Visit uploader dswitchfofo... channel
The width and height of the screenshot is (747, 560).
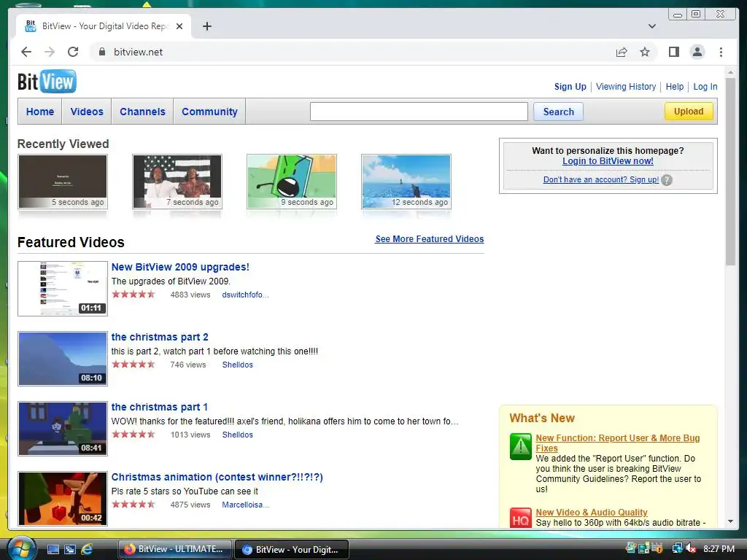[245, 295]
